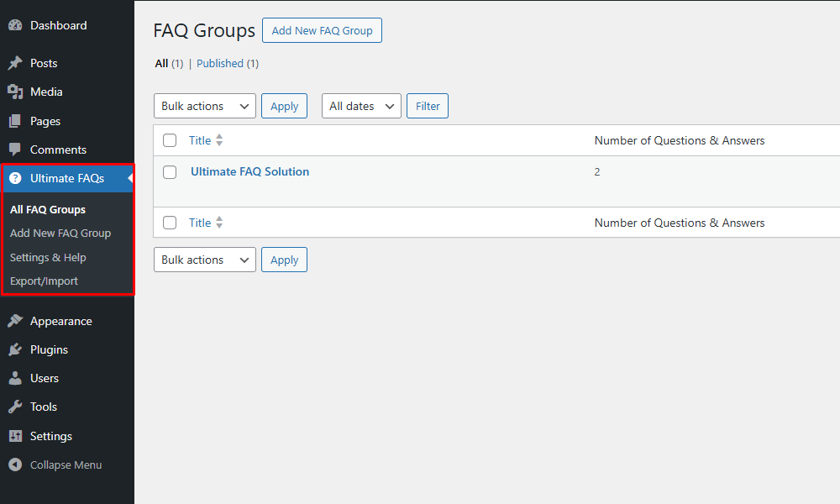This screenshot has height=504, width=840.
Task: Open the Ultimate FAQ Solution group
Action: coord(249,171)
